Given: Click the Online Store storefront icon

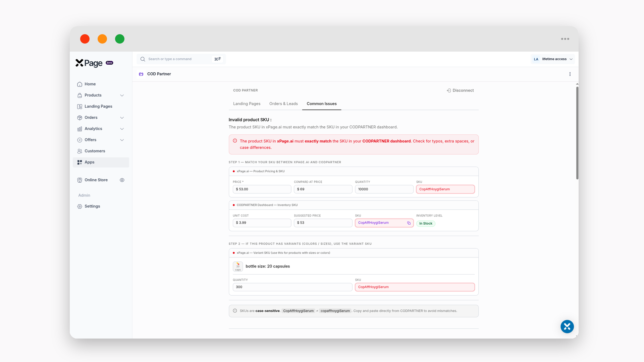Looking at the screenshot, I should pos(79,180).
